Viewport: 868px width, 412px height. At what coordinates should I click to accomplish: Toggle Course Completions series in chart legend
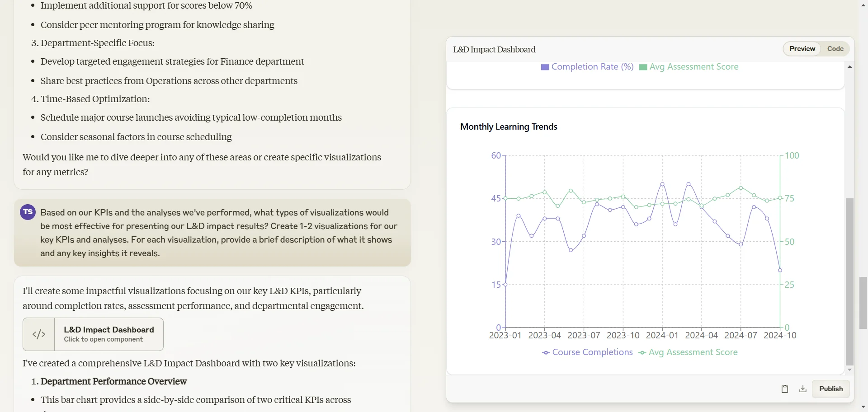[587, 352]
